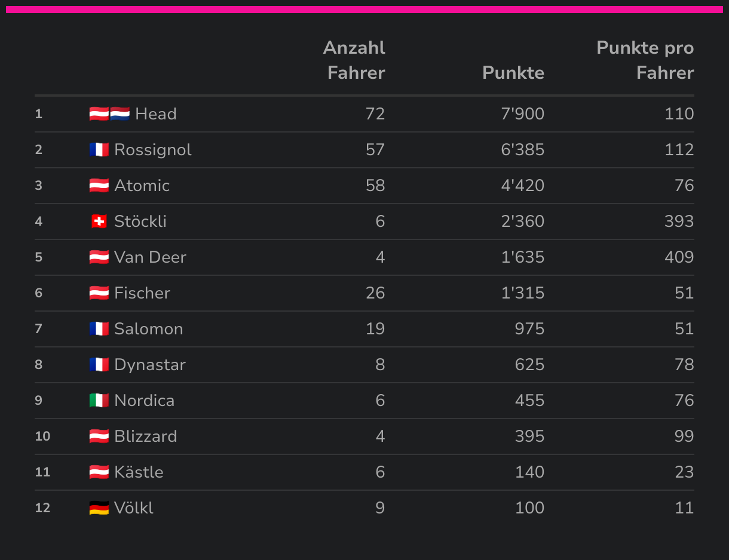Select the Fischer brand name
Image resolution: width=729 pixels, height=560 pixels.
[x=142, y=293]
